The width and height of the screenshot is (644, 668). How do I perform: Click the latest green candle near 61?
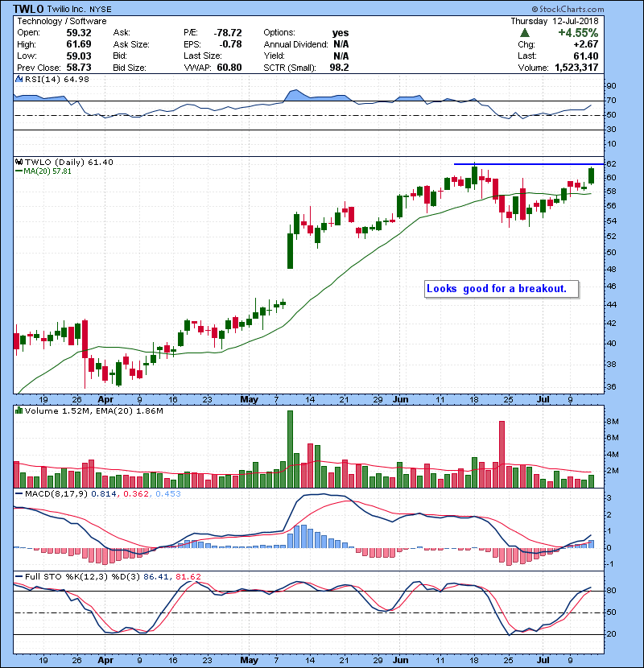tap(591, 176)
